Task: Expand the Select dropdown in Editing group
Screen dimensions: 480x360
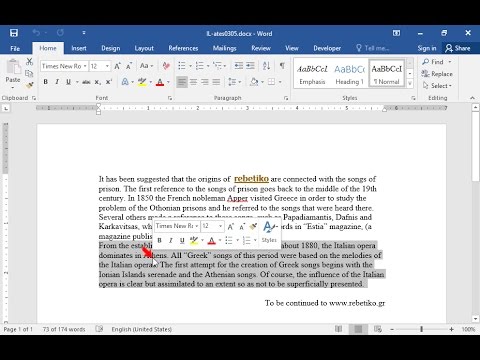Action: (x=437, y=86)
